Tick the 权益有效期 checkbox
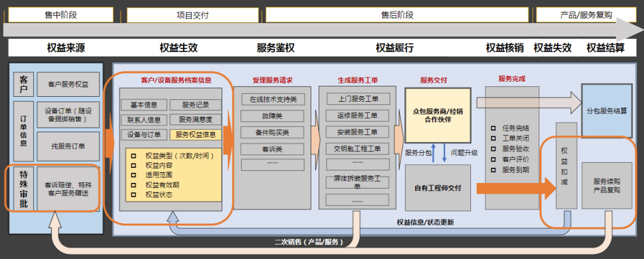 pyautogui.click(x=134, y=185)
